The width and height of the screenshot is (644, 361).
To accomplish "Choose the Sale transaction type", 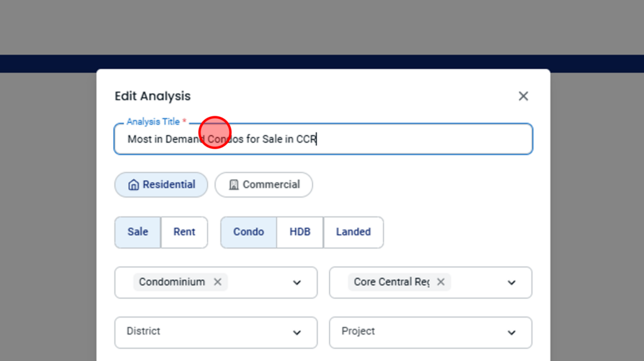I will [138, 232].
